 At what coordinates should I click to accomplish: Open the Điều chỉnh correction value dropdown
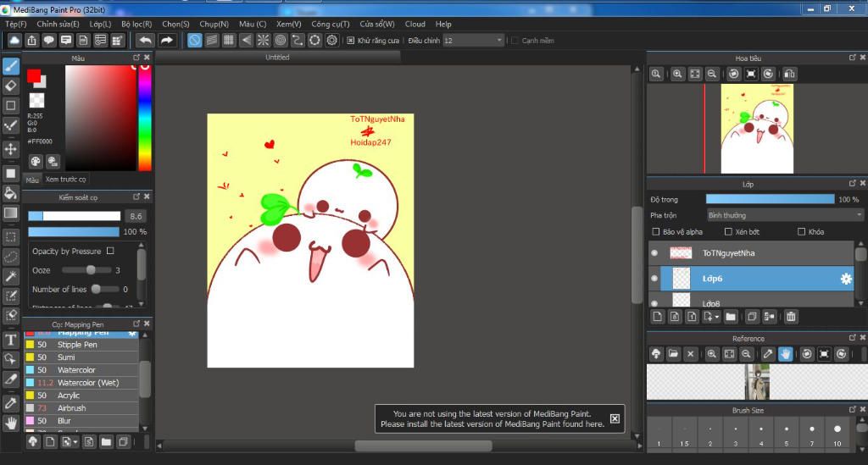pyautogui.click(x=473, y=41)
